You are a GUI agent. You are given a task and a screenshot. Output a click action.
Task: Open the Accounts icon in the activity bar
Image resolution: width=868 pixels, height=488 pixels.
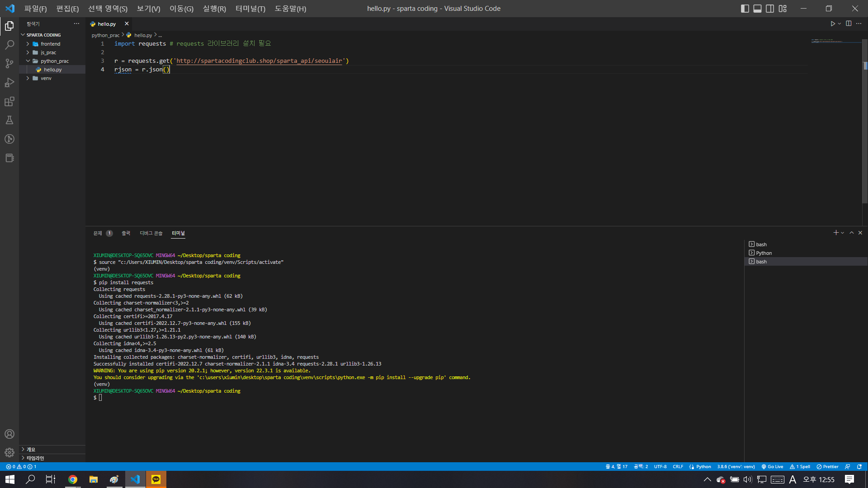[9, 434]
